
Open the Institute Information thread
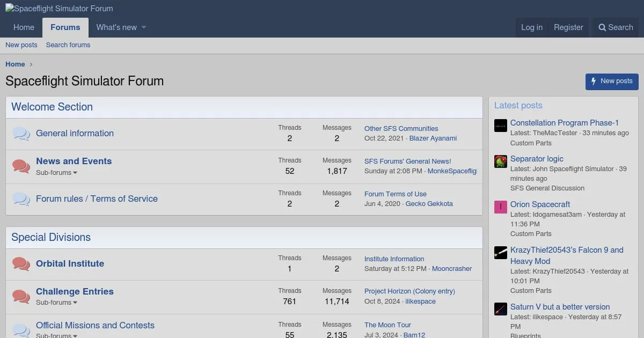[x=394, y=259]
